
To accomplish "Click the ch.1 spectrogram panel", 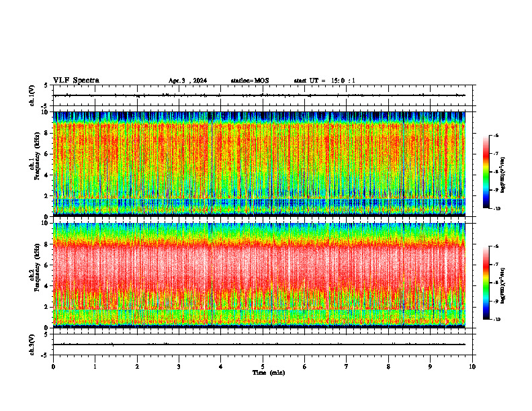I will pos(259,164).
